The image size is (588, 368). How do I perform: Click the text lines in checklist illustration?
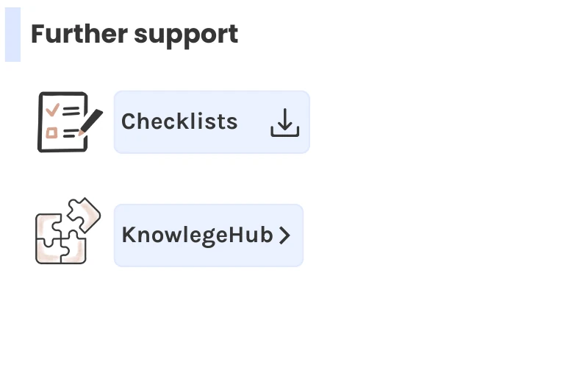click(x=71, y=110)
